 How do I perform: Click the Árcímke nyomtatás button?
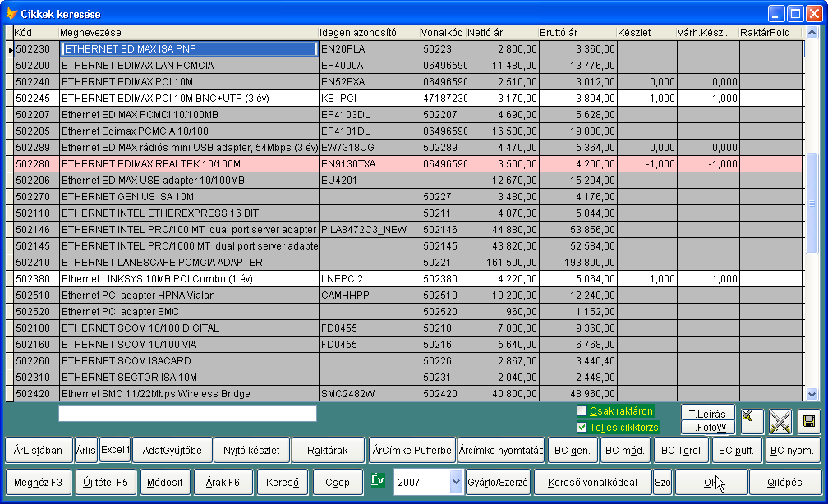[x=501, y=450]
